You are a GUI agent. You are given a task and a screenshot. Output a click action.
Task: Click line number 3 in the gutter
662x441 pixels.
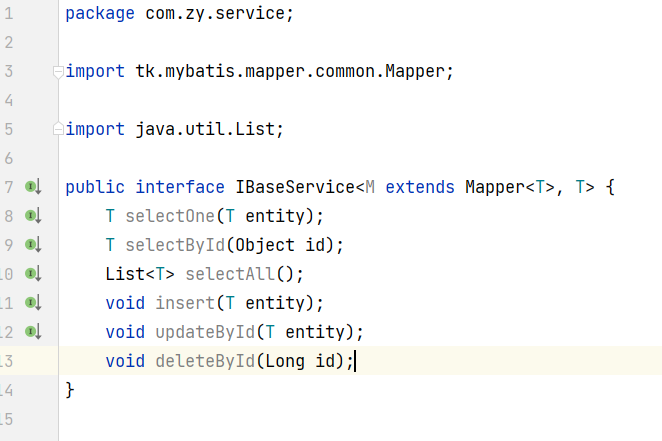[9, 71]
